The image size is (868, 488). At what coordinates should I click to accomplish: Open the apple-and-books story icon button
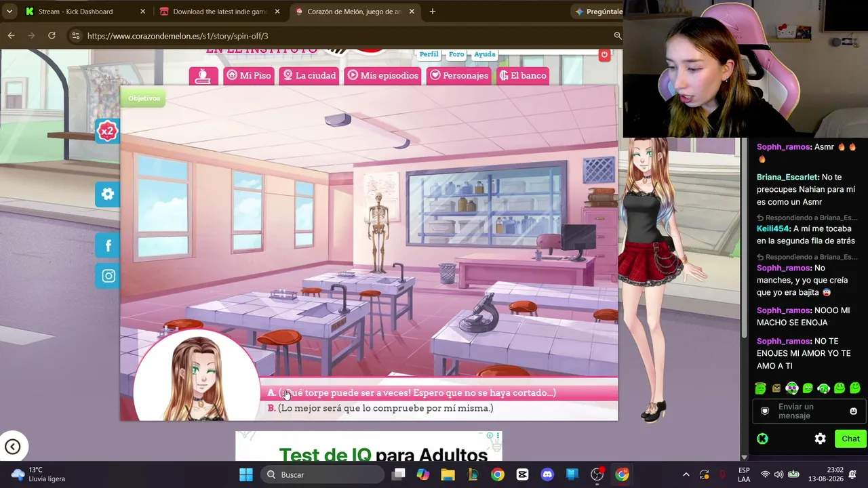(203, 76)
